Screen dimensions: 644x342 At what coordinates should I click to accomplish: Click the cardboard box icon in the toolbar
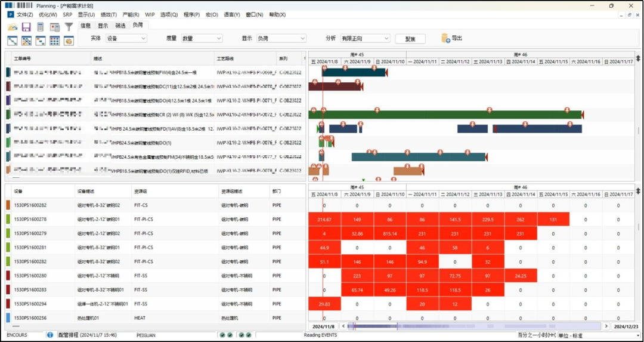click(x=69, y=41)
